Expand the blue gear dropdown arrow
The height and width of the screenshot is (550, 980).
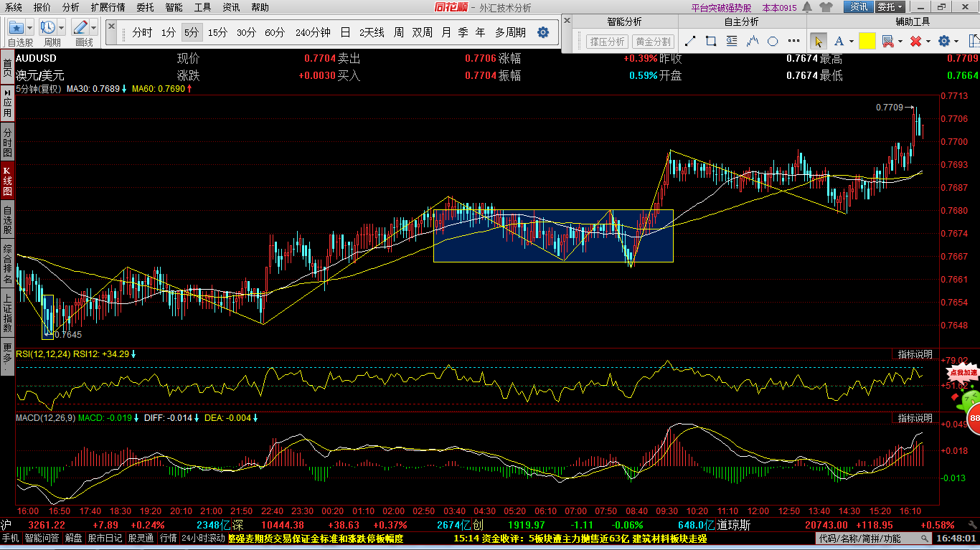click(956, 42)
